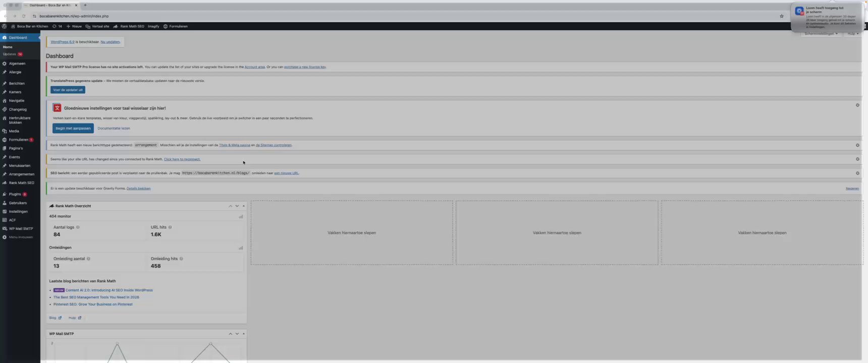Click the Voer de updater uit button
Screen dimensions: 868x363
pos(68,90)
